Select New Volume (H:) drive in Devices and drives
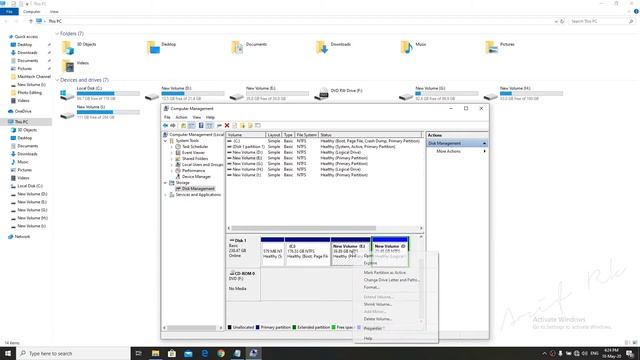Viewport: 640px width, 360px height. pos(523,93)
